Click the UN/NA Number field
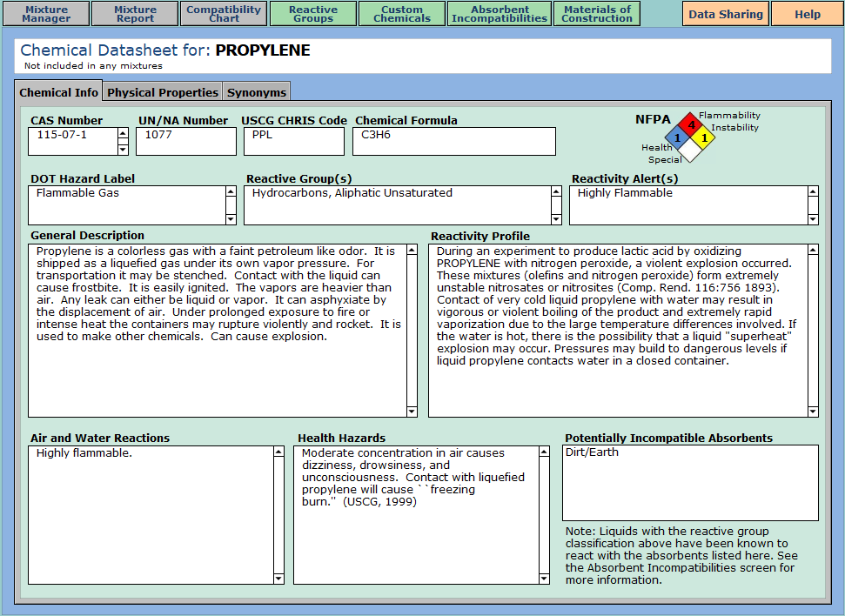 [x=186, y=141]
